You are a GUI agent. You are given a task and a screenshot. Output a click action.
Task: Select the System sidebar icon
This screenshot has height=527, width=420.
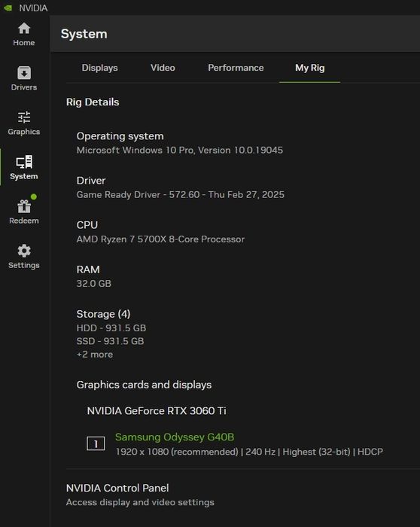click(24, 162)
